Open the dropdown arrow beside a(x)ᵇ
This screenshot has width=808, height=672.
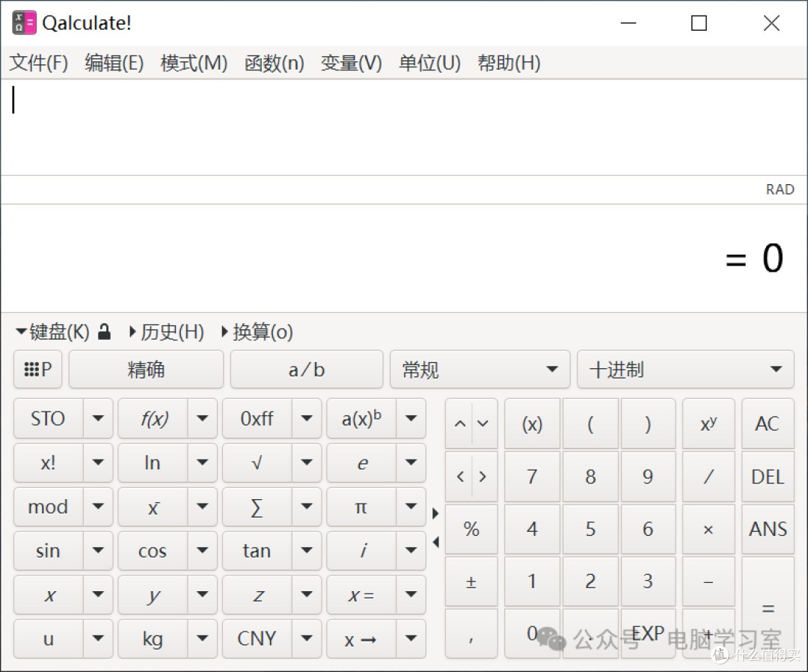coord(411,418)
